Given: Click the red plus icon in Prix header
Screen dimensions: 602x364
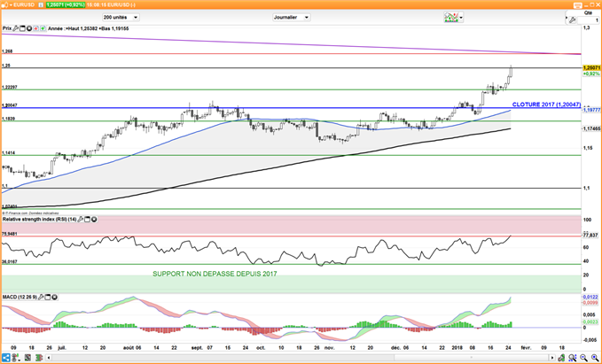Looking at the screenshot, I should tap(36, 28).
